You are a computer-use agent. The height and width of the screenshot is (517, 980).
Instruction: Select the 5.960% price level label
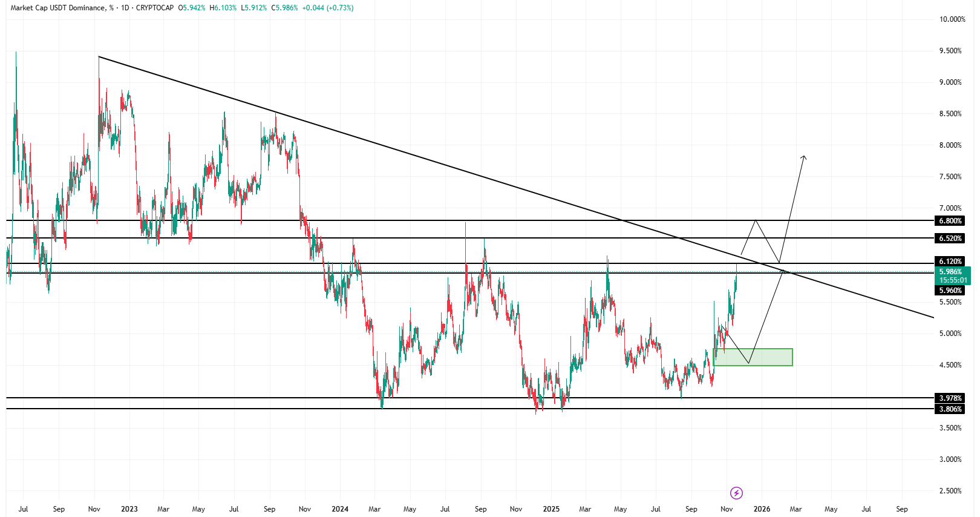tap(950, 291)
